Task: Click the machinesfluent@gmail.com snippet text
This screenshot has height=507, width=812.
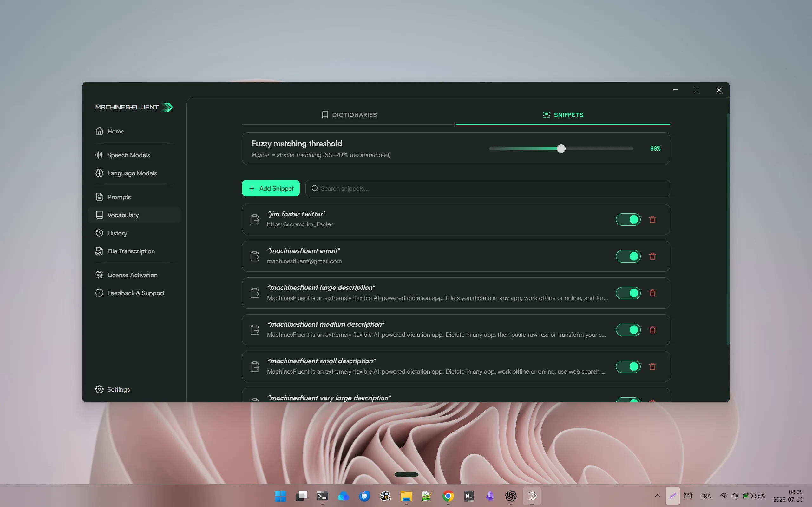Action: coord(304,261)
